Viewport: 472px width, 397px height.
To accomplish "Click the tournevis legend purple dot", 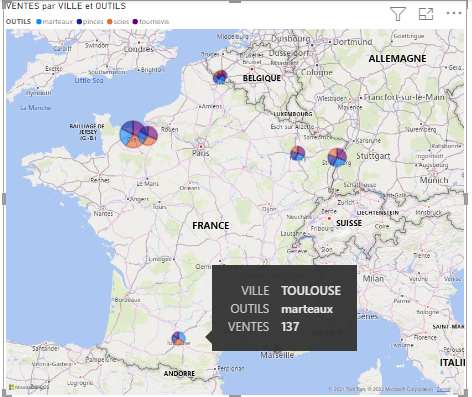I will [135, 22].
